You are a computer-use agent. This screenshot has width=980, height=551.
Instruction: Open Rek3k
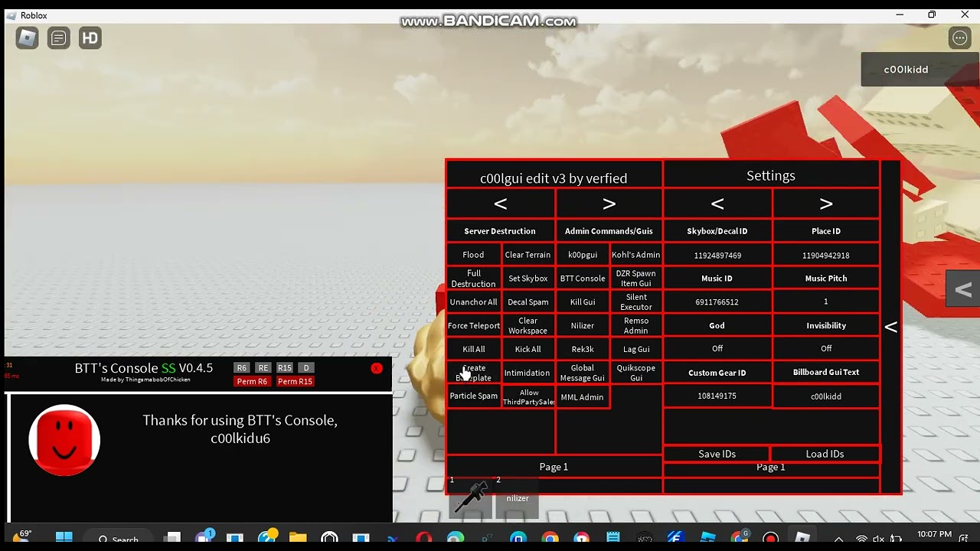pos(582,349)
